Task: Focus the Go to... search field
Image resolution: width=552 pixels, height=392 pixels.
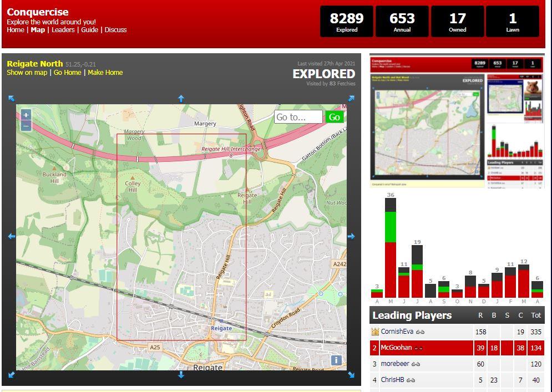Action: [298, 117]
